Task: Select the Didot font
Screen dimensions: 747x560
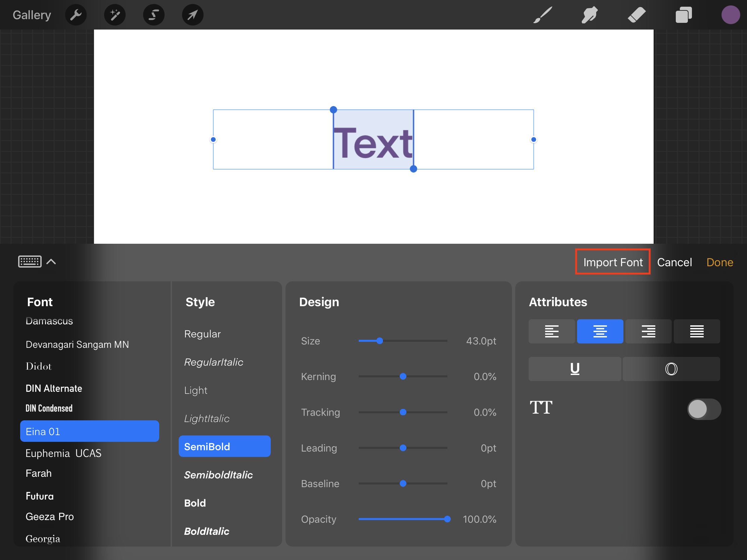Action: coord(39,366)
